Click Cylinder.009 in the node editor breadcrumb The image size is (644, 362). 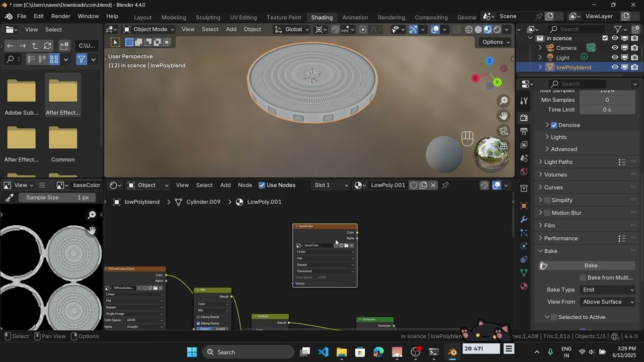(x=203, y=202)
